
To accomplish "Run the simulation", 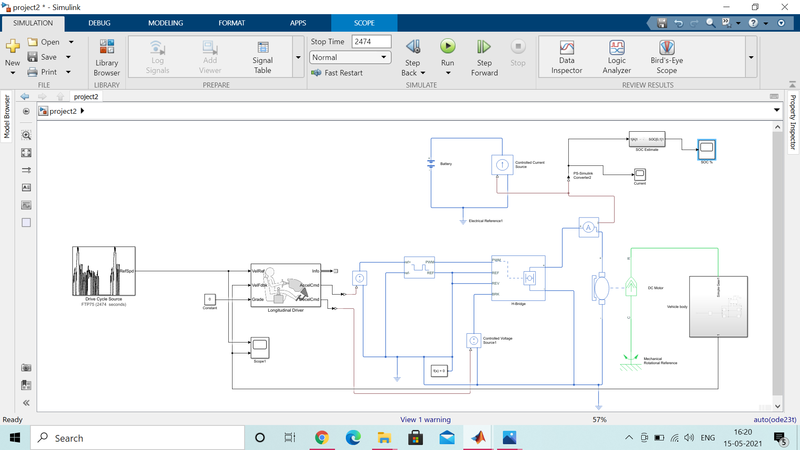I will [x=447, y=46].
